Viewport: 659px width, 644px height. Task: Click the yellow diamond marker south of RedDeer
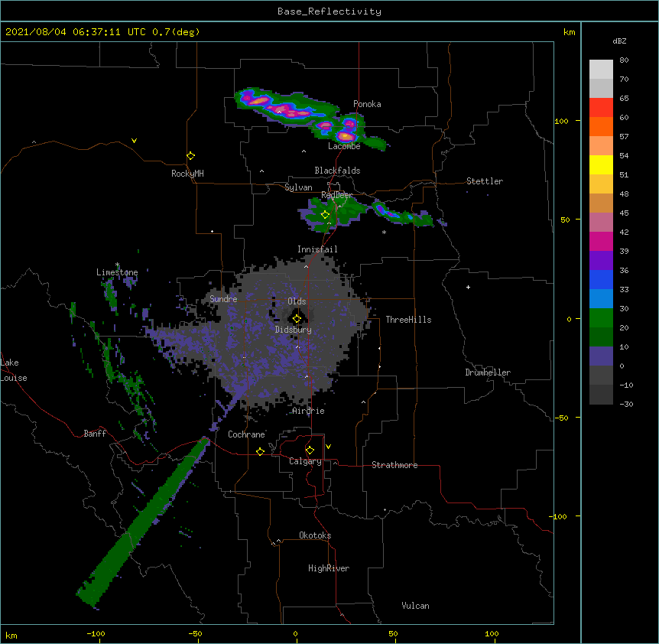click(325, 215)
